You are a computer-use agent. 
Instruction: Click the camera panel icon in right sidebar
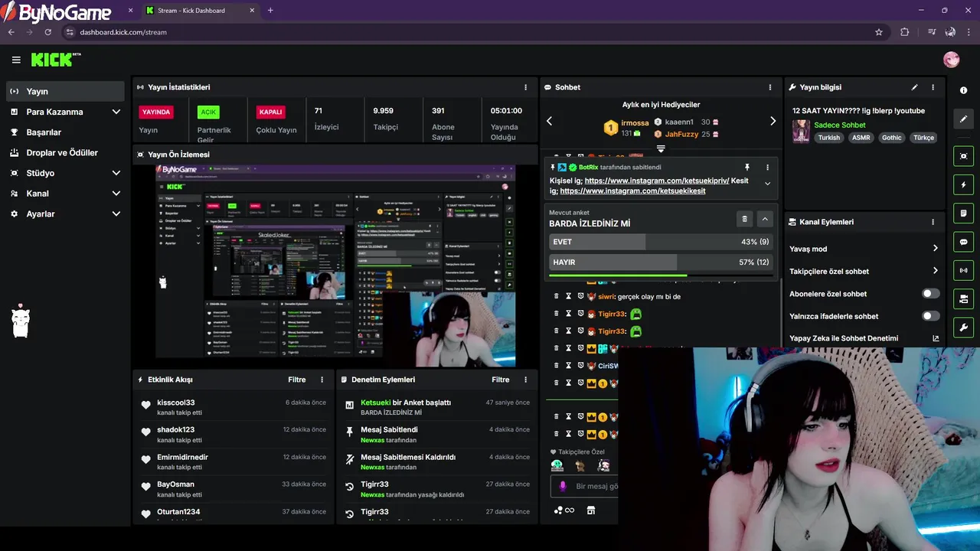[x=963, y=298]
